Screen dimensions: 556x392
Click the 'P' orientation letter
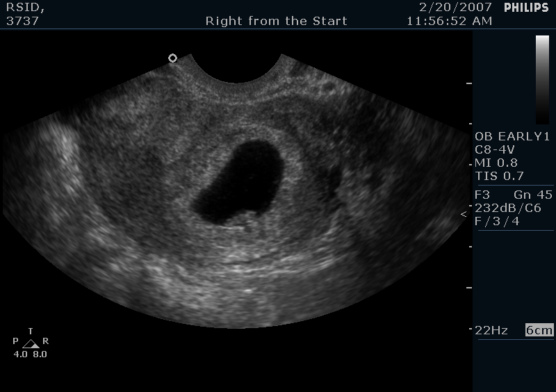(x=15, y=341)
